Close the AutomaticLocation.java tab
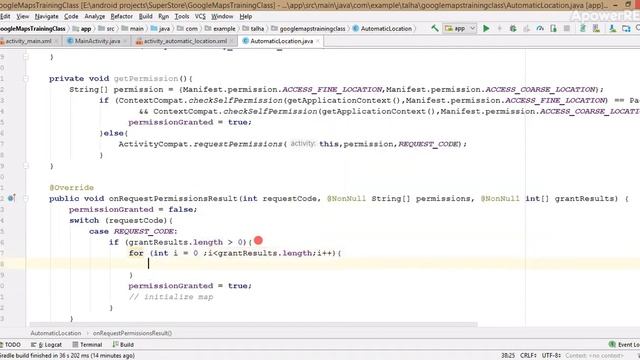The image size is (640, 360). click(x=318, y=41)
